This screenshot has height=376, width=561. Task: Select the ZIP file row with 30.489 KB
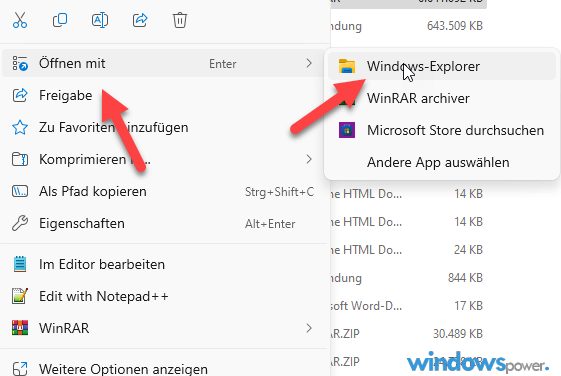408,333
